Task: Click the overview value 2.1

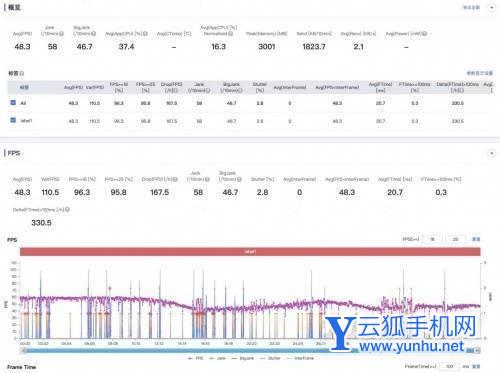Action: 358,47
